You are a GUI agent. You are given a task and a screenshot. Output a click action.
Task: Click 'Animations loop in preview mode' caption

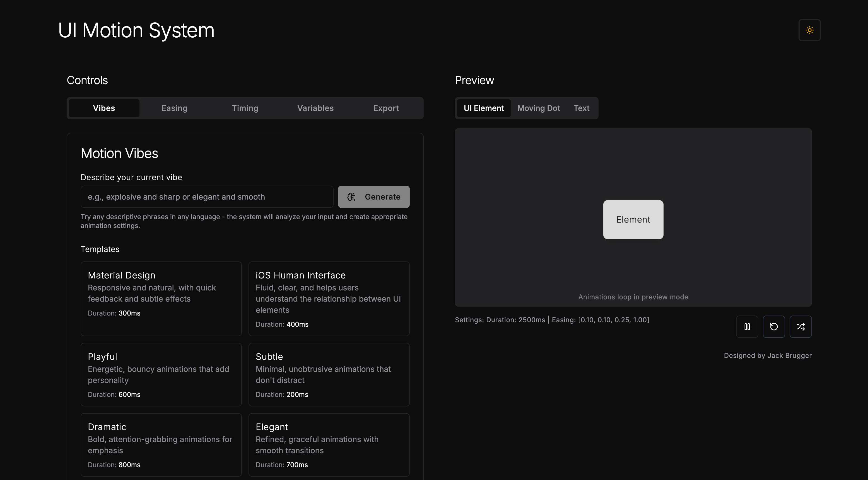point(633,297)
